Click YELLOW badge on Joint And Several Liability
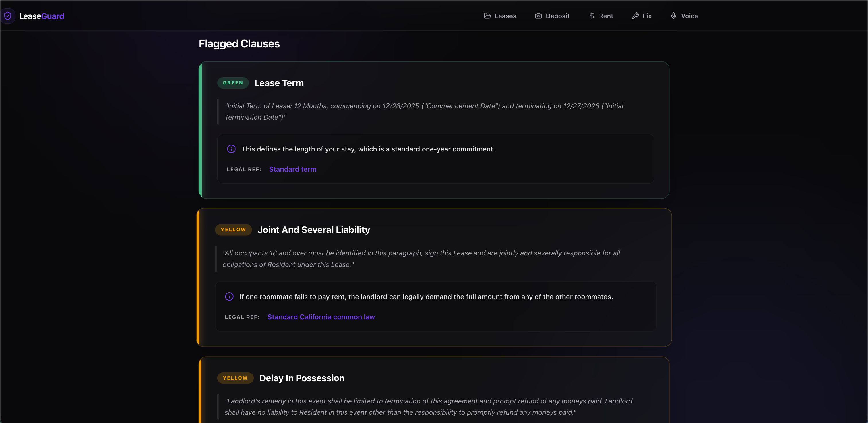 (233, 230)
